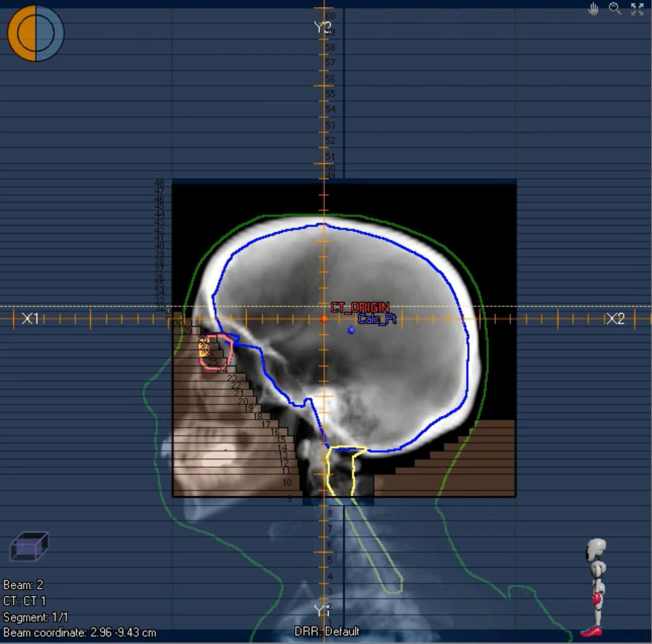652x644 pixels.
Task: Select the X2 jaw label
Action: pyautogui.click(x=615, y=318)
